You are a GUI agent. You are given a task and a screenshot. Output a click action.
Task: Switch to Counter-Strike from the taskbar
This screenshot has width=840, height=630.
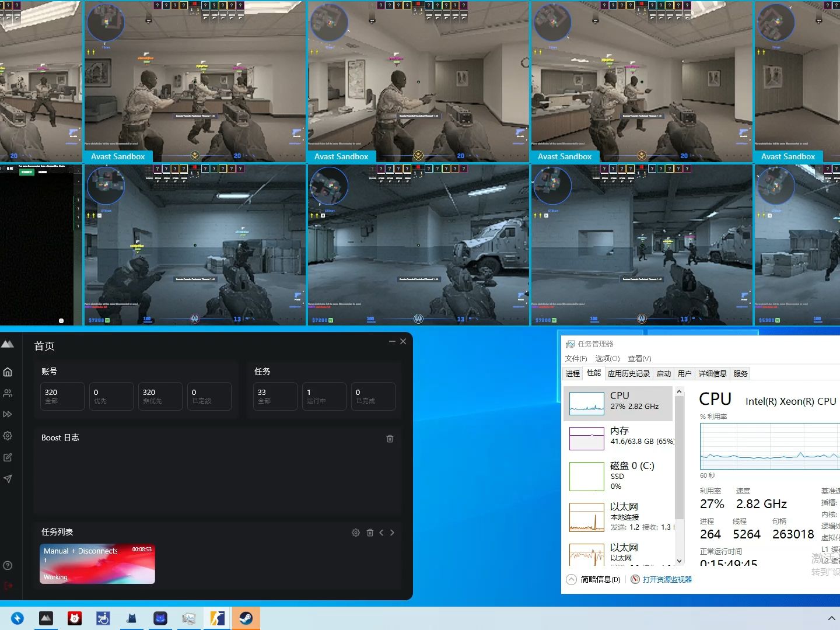tap(218, 618)
